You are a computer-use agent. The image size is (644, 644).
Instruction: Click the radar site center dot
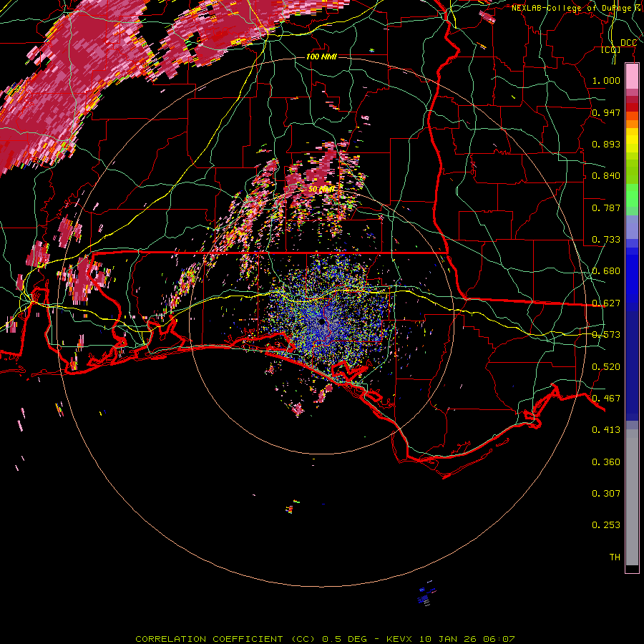(x=321, y=322)
